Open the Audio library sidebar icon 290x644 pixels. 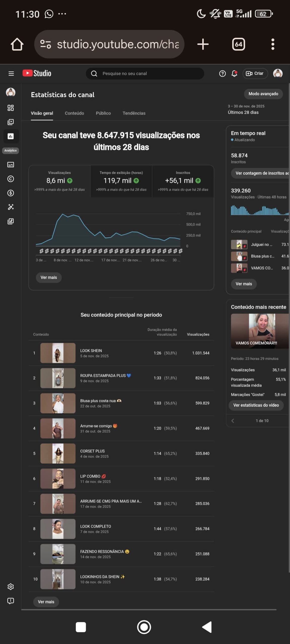coord(11,221)
